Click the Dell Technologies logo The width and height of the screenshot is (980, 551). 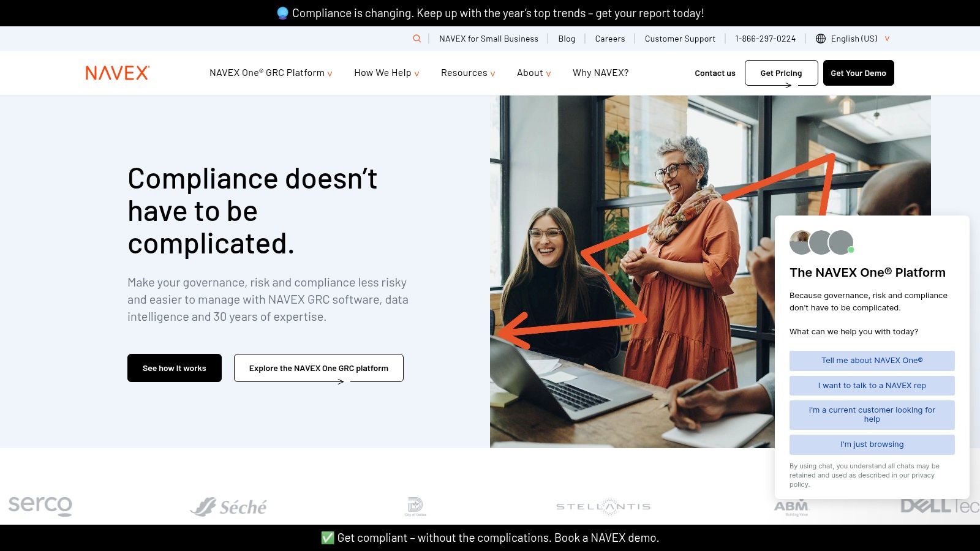pyautogui.click(x=940, y=506)
